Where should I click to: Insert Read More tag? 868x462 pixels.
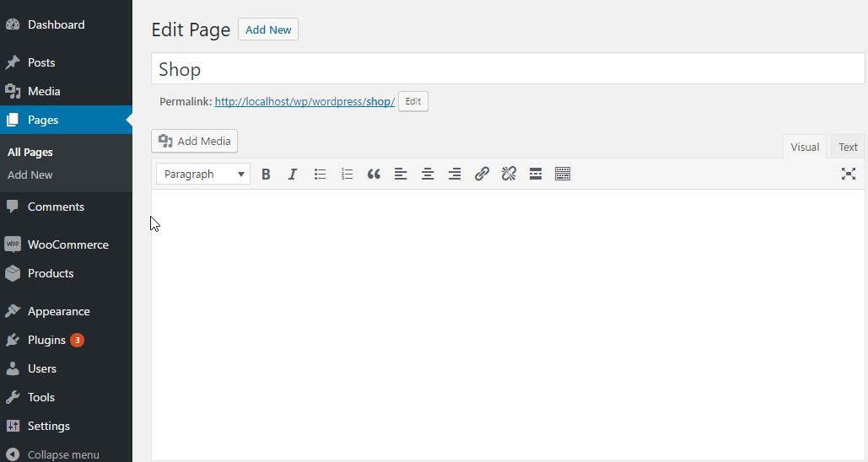pos(536,175)
